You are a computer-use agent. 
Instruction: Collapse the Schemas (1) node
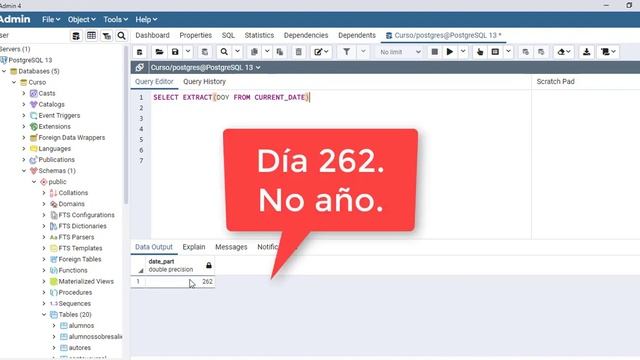[24, 171]
